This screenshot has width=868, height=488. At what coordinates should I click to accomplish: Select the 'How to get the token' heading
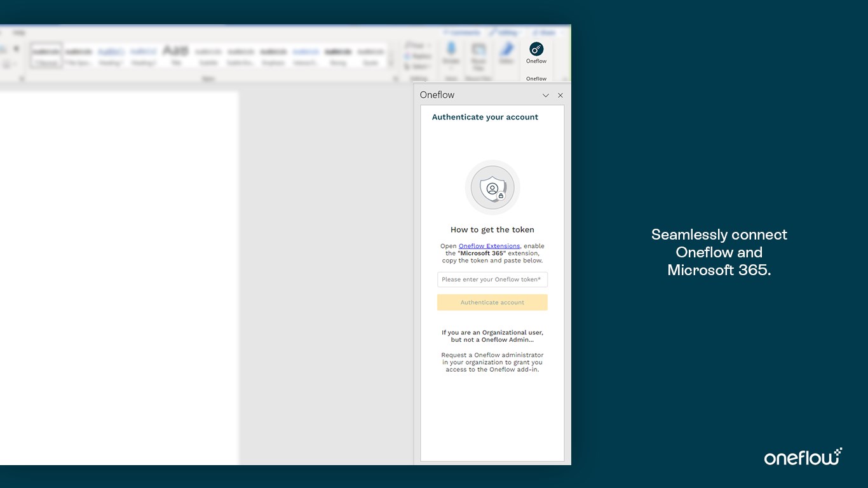click(492, 230)
